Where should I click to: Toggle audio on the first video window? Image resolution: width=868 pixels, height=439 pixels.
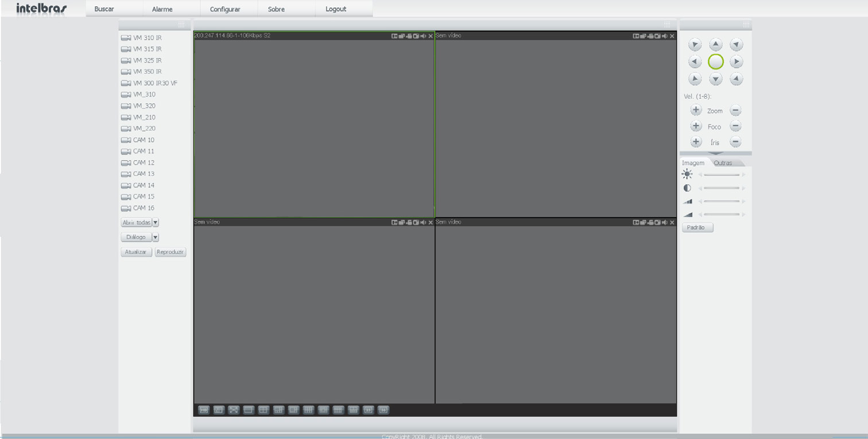[x=423, y=36]
